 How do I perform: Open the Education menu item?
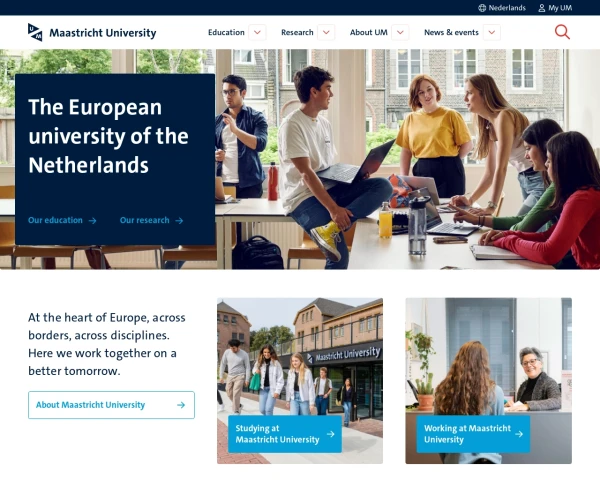point(226,32)
